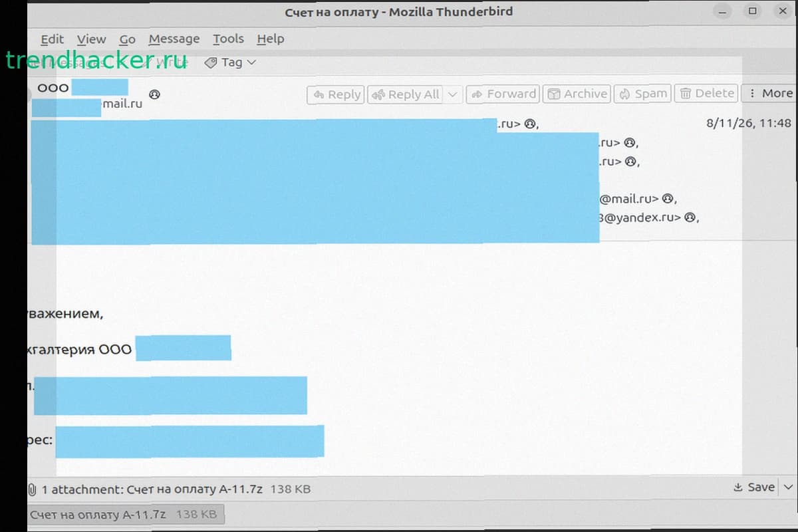Open the Help menu
Screen dimensions: 798x532
270,39
